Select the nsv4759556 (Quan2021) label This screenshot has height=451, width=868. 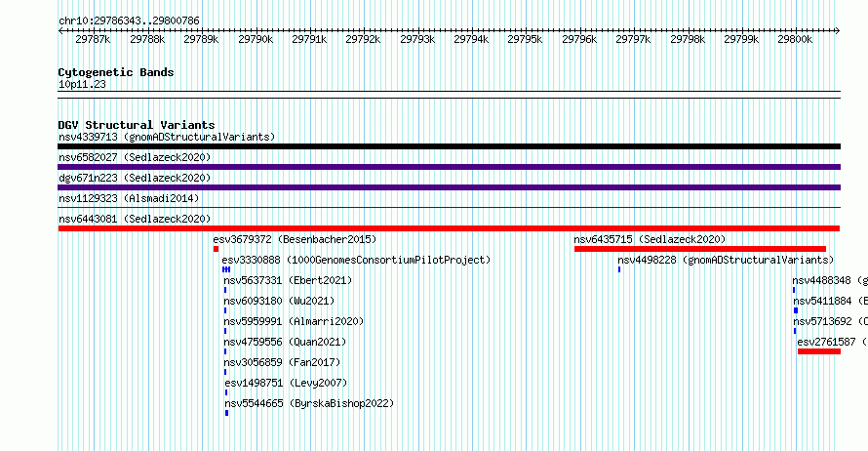point(285,342)
